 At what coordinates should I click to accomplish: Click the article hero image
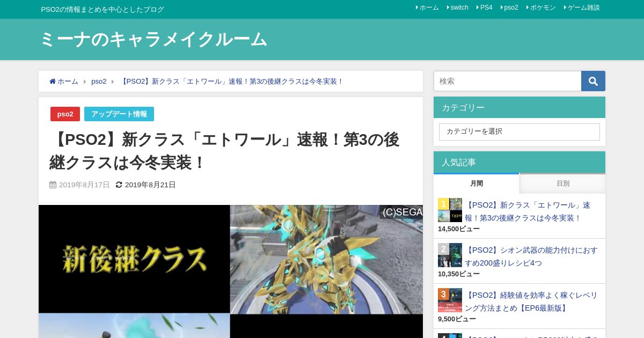[231, 271]
